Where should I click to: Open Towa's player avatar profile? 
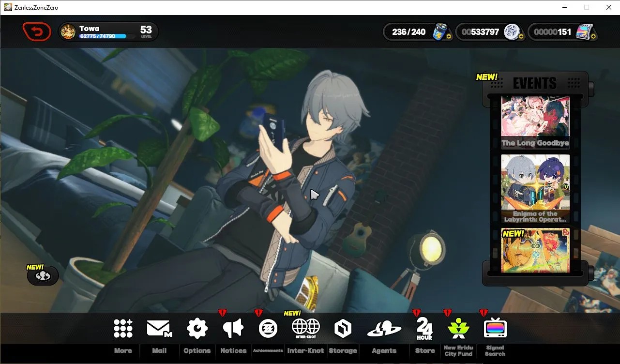(68, 31)
